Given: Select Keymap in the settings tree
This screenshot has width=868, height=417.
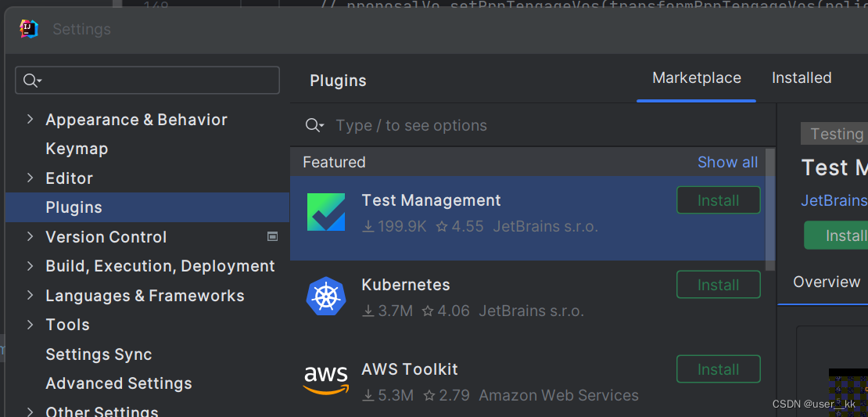Looking at the screenshot, I should tap(77, 149).
